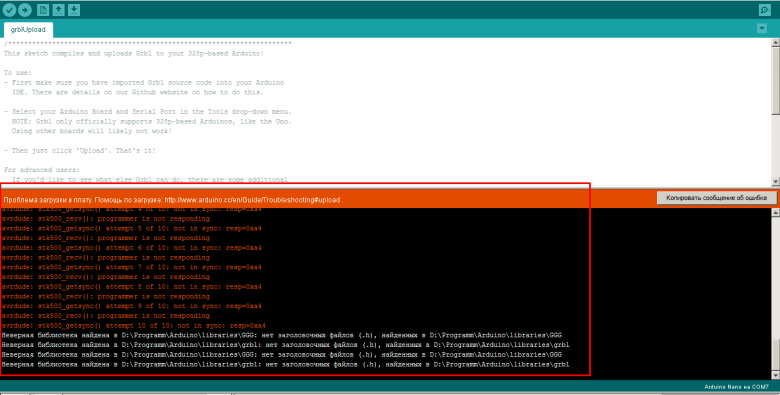The width and height of the screenshot is (780, 395).
Task: Click the editor vertical scrollbar thumb
Action: pos(776,81)
